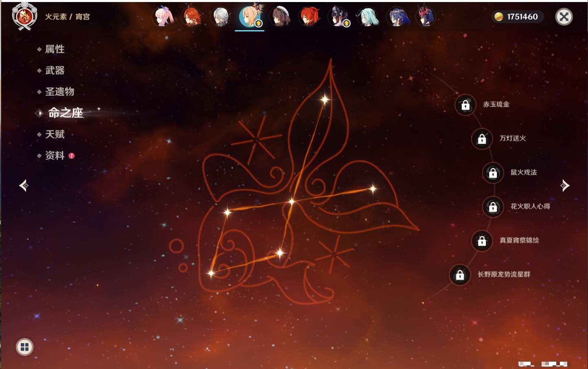Click the topmost star of the constellation

pos(325,99)
